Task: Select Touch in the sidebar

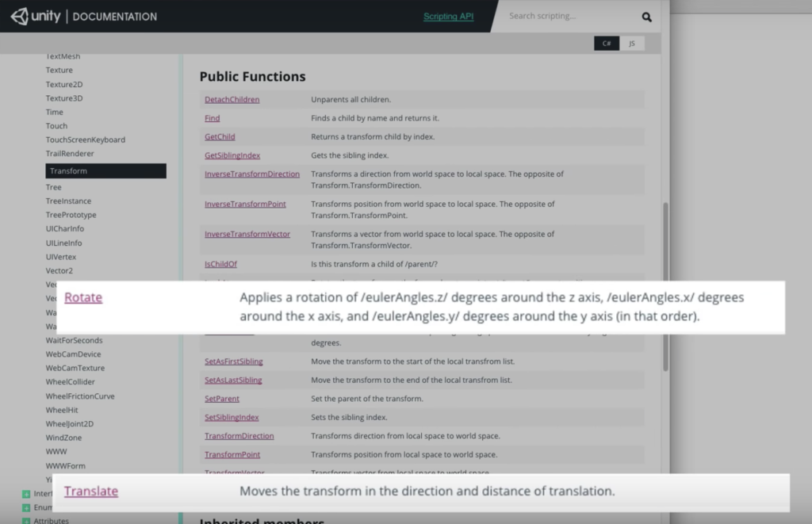Action: tap(56, 126)
